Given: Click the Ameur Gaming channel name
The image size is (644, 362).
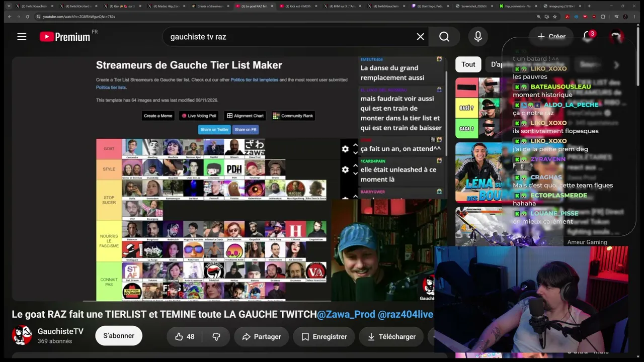Looking at the screenshot, I should [587, 242].
